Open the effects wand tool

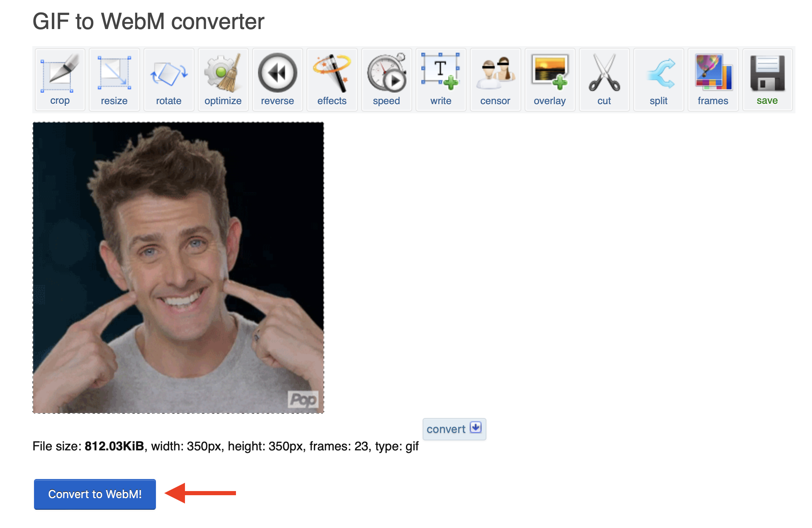[332, 73]
